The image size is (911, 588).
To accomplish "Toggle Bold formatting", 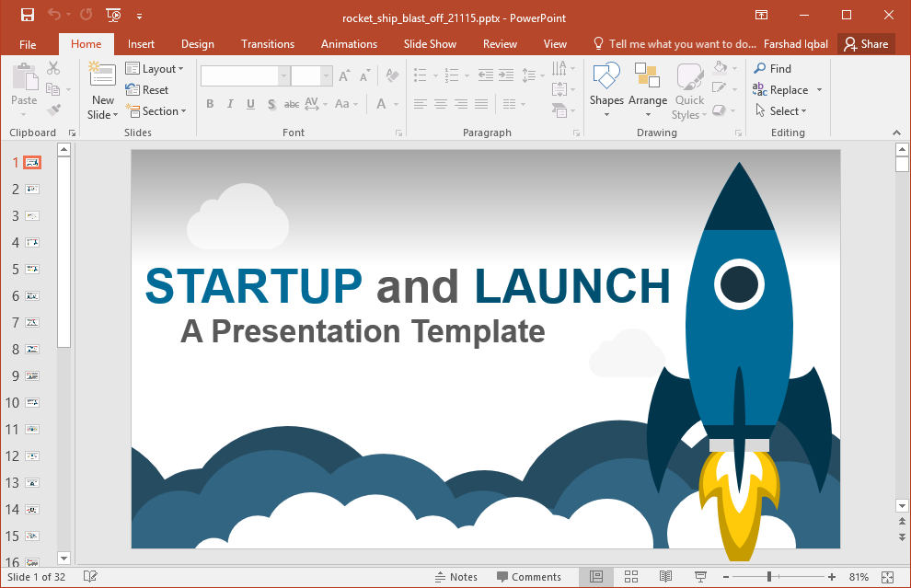I will coord(210,104).
